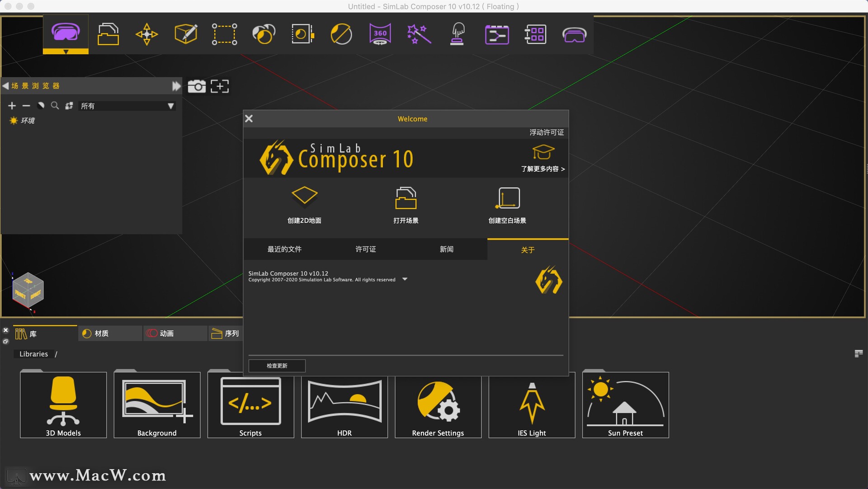
Task: Undock the bottom library panel
Action: click(6, 341)
